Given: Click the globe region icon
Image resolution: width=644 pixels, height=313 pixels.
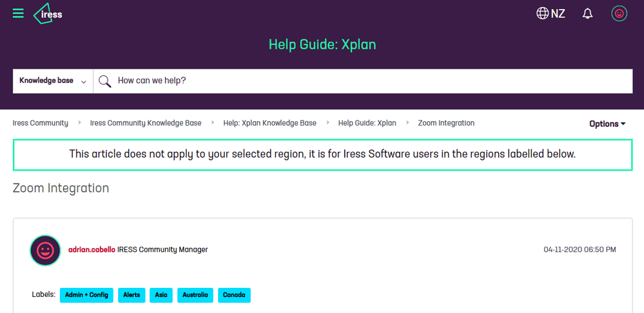Looking at the screenshot, I should (543, 14).
